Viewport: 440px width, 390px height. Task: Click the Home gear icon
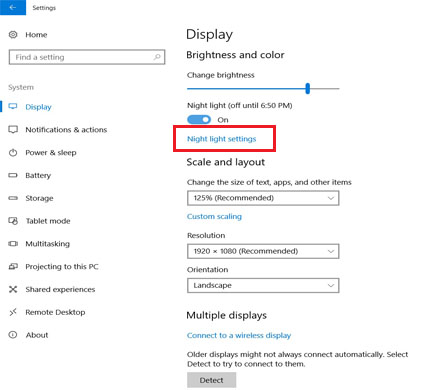point(13,35)
